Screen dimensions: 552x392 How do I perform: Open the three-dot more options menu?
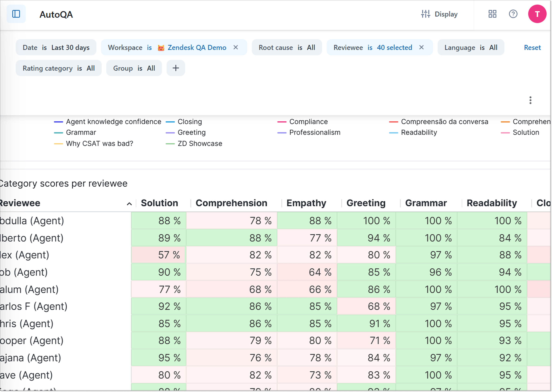coord(530,100)
